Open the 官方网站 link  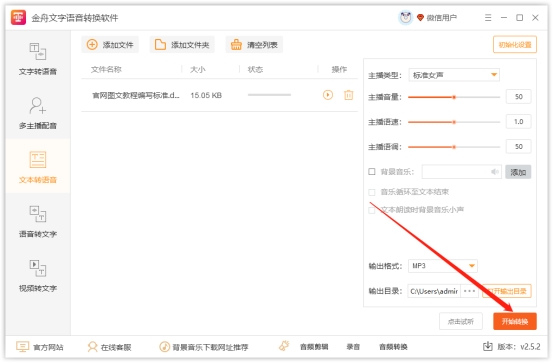coord(40,347)
